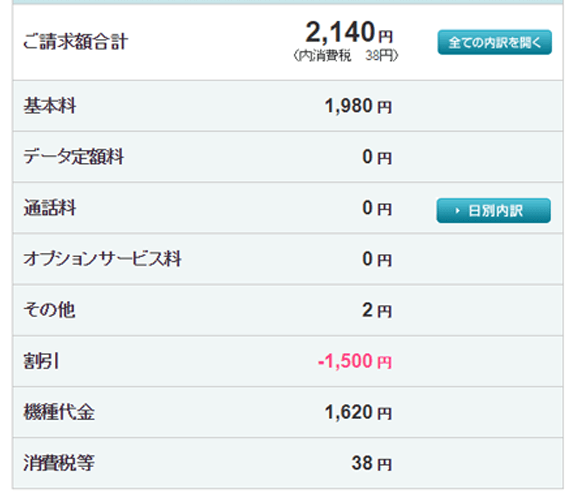Viewport: 580px width, 502px height.
Task: Click the その他 row label
Action: click(50, 310)
